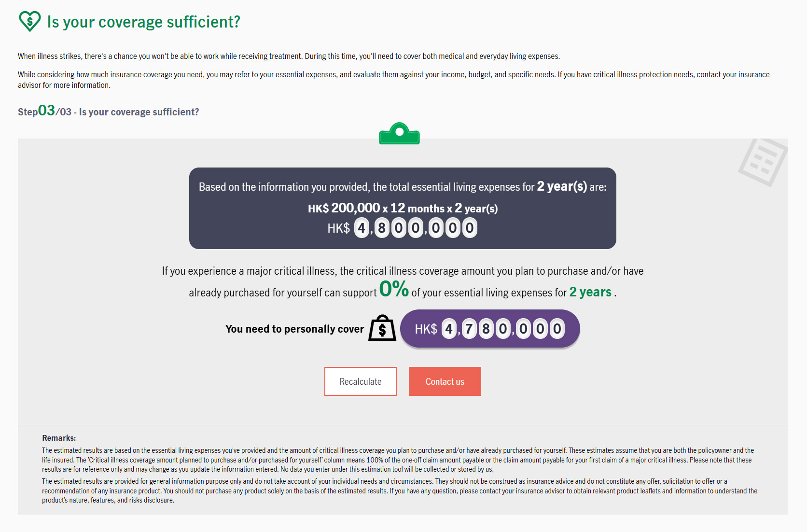The image size is (807, 532).
Task: Click the Remarks heading
Action: pyautogui.click(x=59, y=438)
